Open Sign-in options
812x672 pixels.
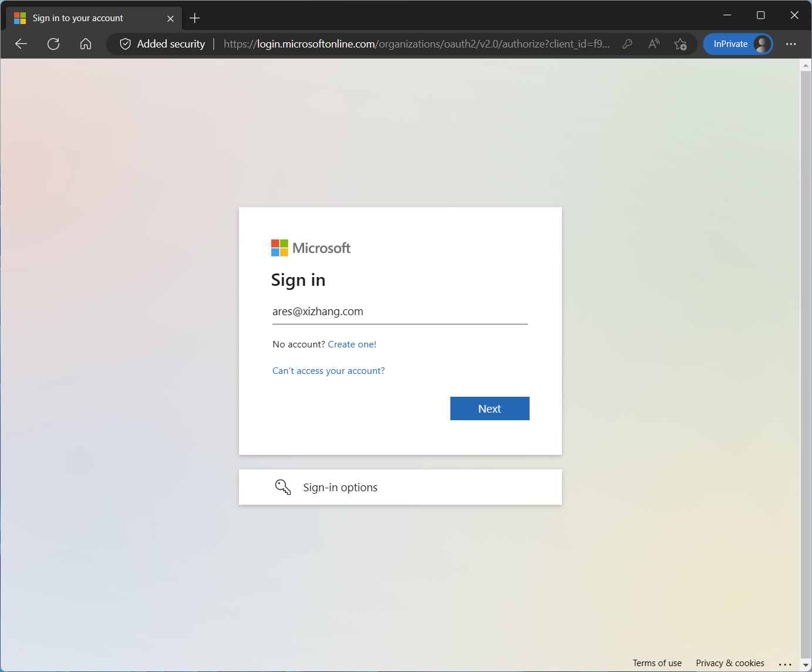[400, 487]
